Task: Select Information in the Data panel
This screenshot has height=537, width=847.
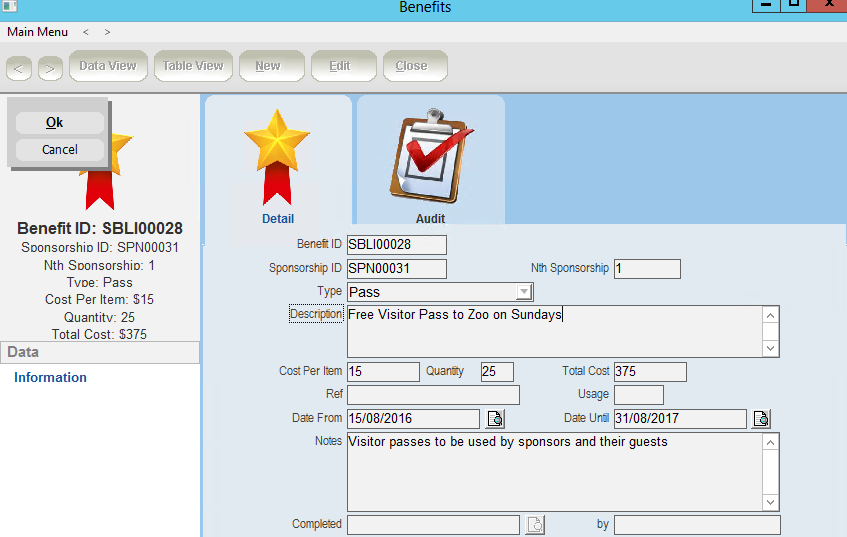Action: tap(50, 377)
